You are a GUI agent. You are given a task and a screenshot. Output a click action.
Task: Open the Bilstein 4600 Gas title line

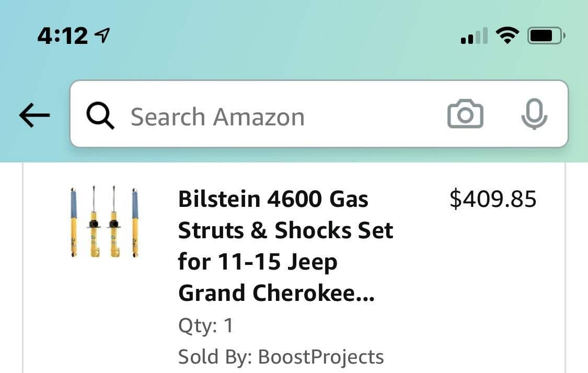click(x=273, y=199)
